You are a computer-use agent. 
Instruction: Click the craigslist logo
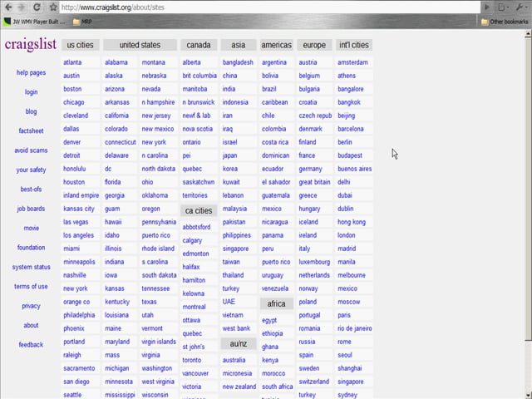[31, 44]
